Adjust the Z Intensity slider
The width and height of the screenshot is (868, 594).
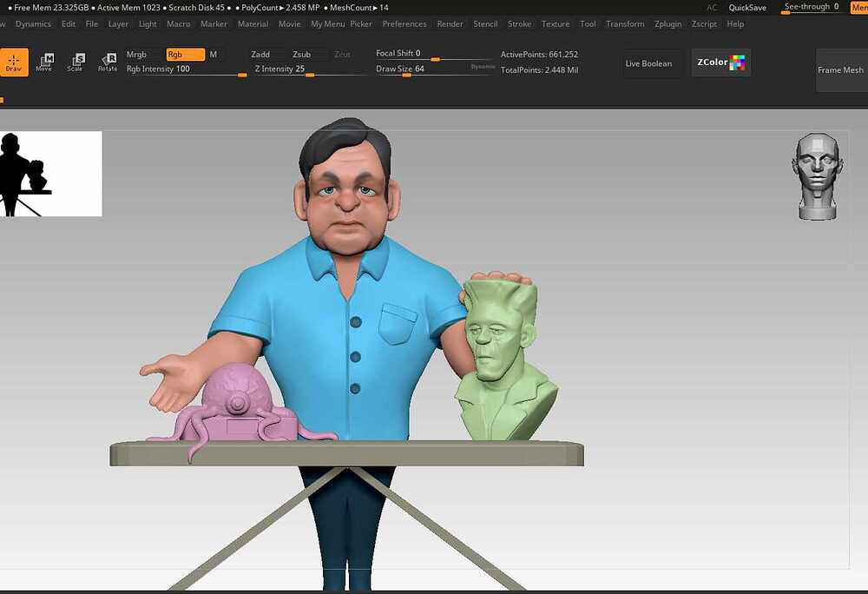[x=310, y=69]
